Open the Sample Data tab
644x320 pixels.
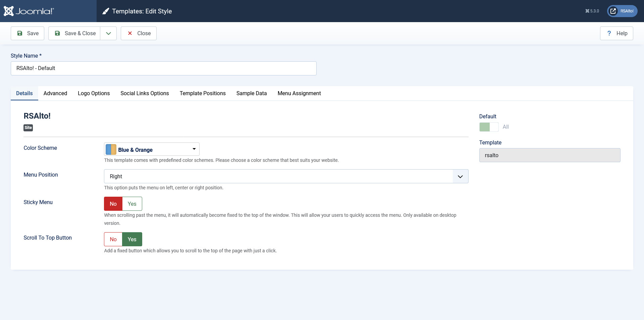coord(252,93)
